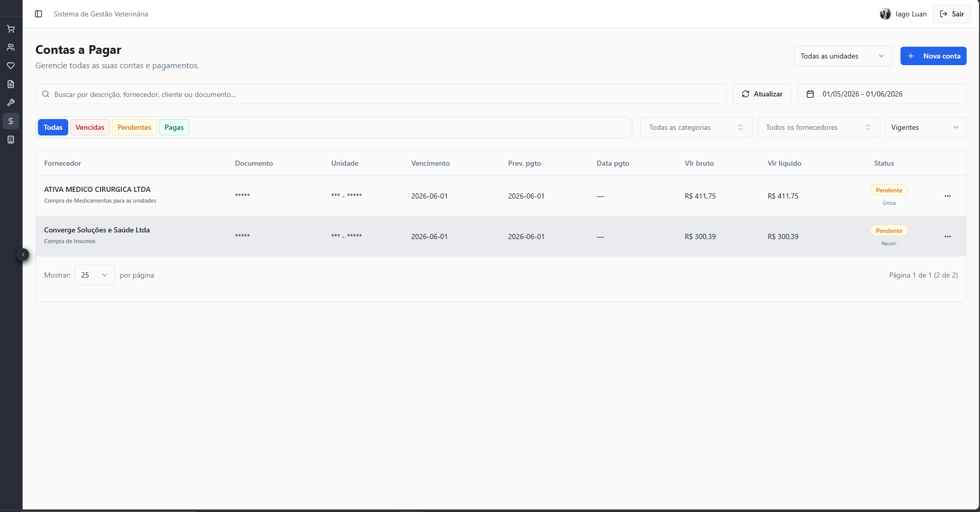Image resolution: width=980 pixels, height=512 pixels.
Task: Open the wrench tools sidebar icon
Action: pyautogui.click(x=11, y=103)
